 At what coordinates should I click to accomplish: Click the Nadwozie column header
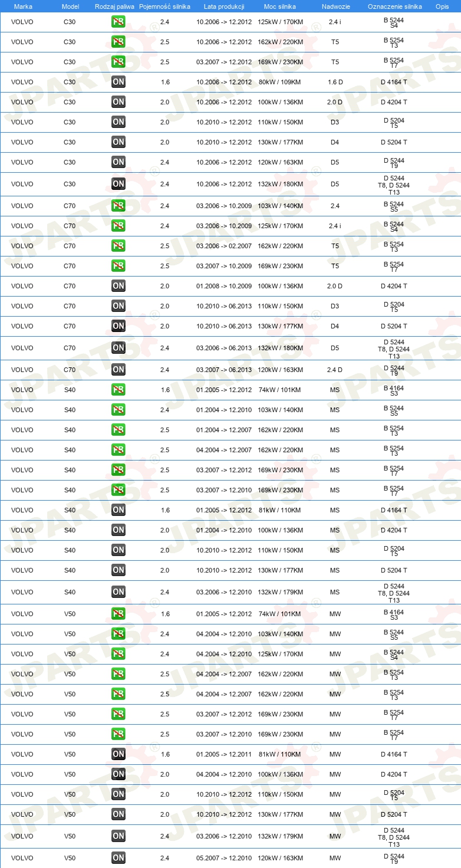335,6
